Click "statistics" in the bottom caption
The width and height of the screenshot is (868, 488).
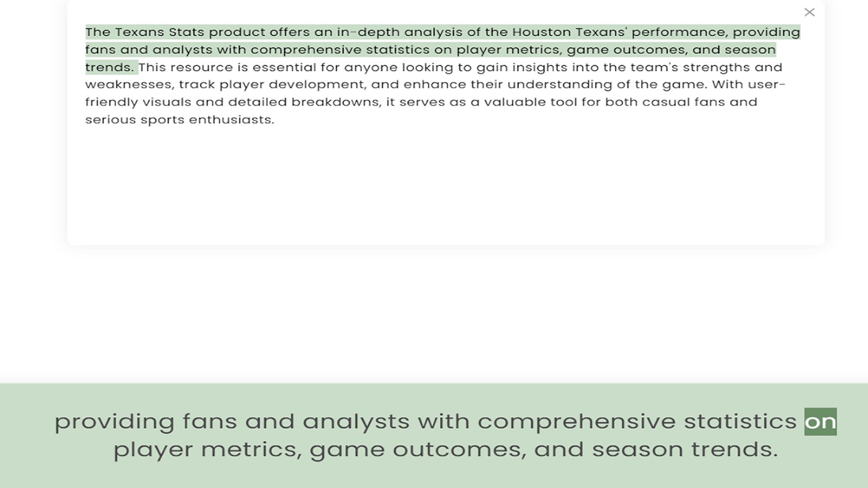tap(740, 422)
